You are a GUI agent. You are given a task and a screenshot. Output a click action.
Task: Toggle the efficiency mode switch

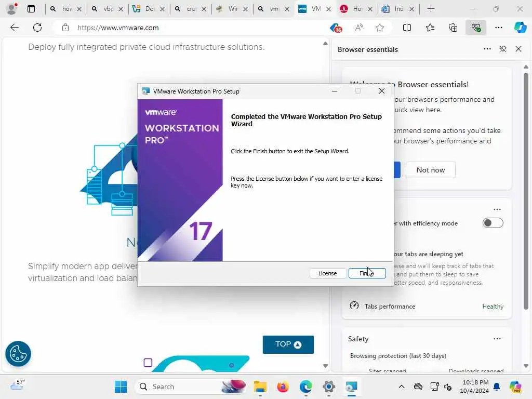click(493, 223)
